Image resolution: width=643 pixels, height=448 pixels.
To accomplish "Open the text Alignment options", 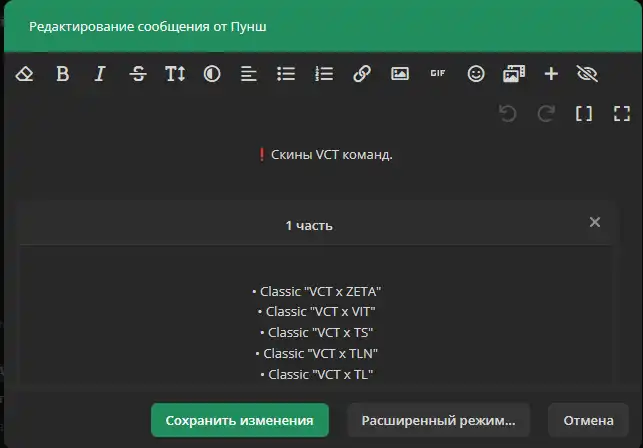I will [249, 74].
